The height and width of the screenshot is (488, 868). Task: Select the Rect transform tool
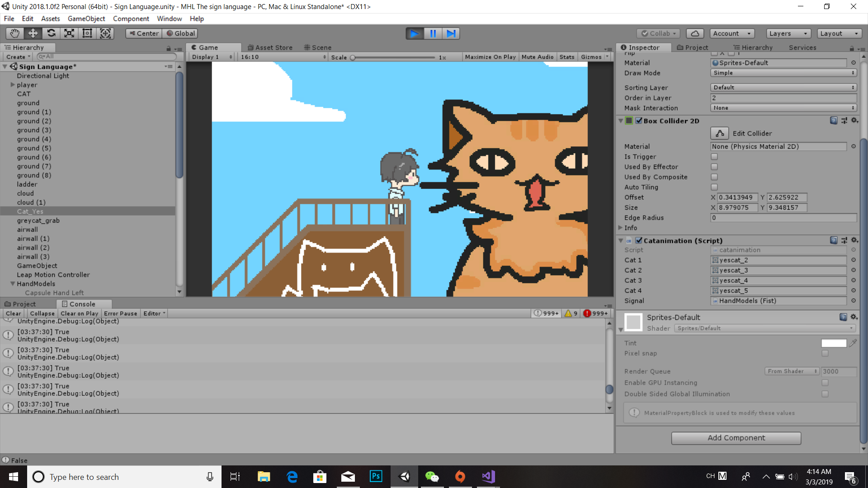(87, 33)
